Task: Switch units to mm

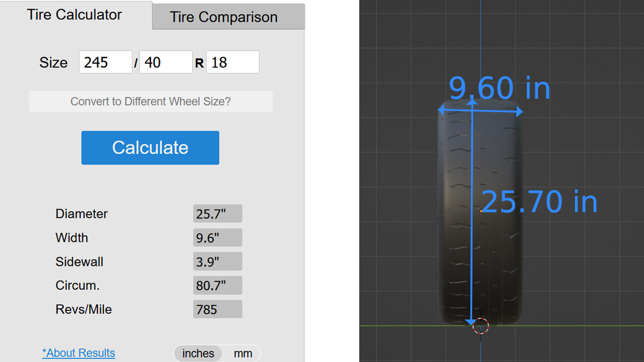Action: click(243, 353)
